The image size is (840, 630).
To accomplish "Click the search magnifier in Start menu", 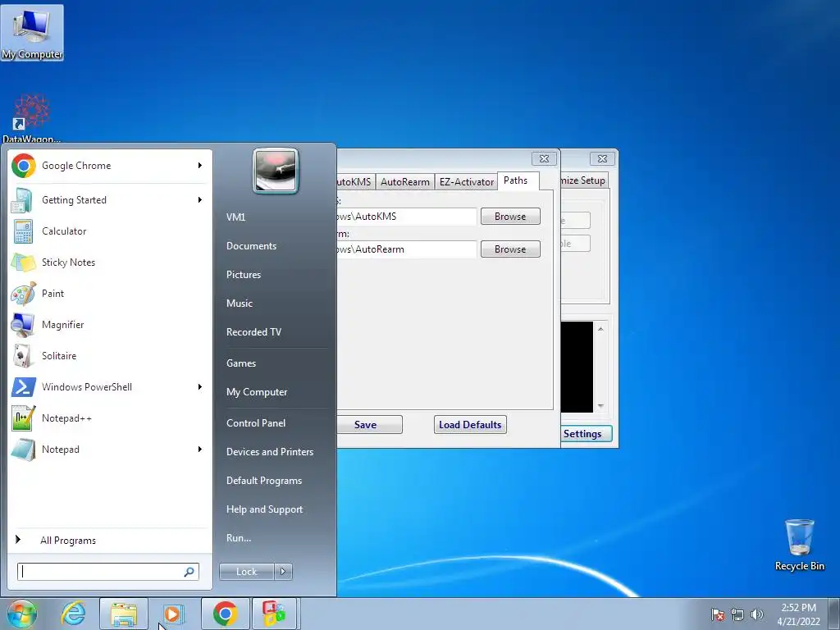I will tap(189, 572).
